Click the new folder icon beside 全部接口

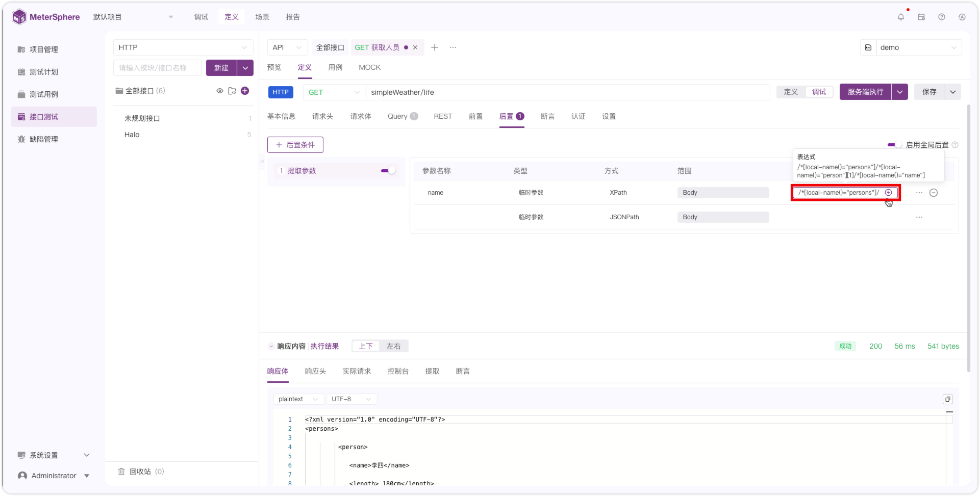[x=232, y=91]
